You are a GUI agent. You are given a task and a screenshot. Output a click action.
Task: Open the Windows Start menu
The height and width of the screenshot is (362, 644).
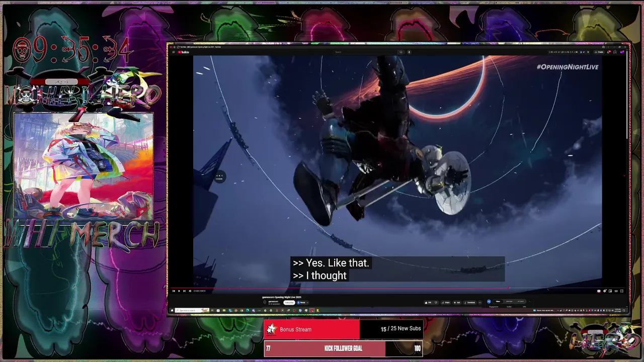point(172,310)
